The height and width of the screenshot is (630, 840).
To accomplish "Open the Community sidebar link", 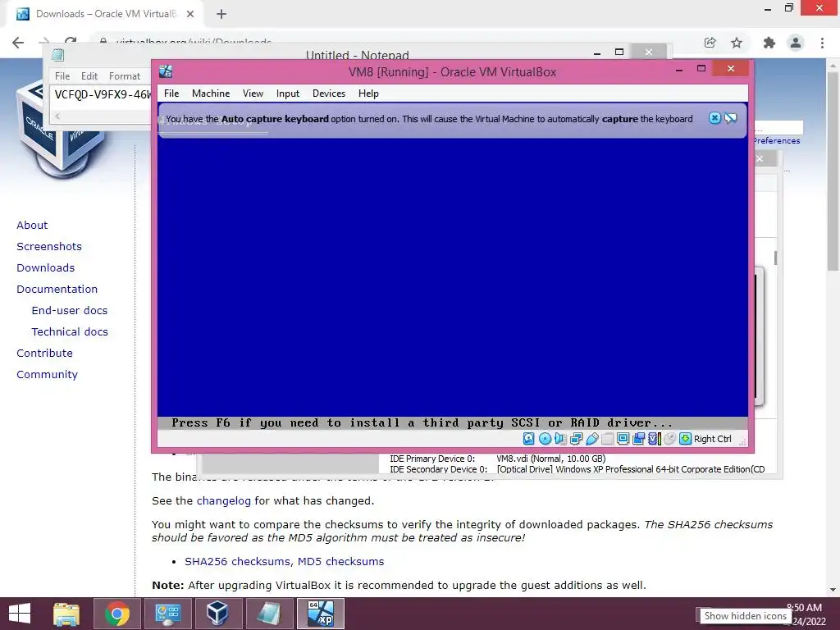I will click(47, 374).
